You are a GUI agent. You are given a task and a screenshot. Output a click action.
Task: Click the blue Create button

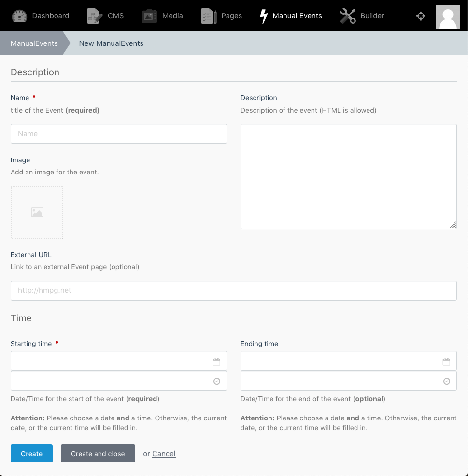pos(31,454)
